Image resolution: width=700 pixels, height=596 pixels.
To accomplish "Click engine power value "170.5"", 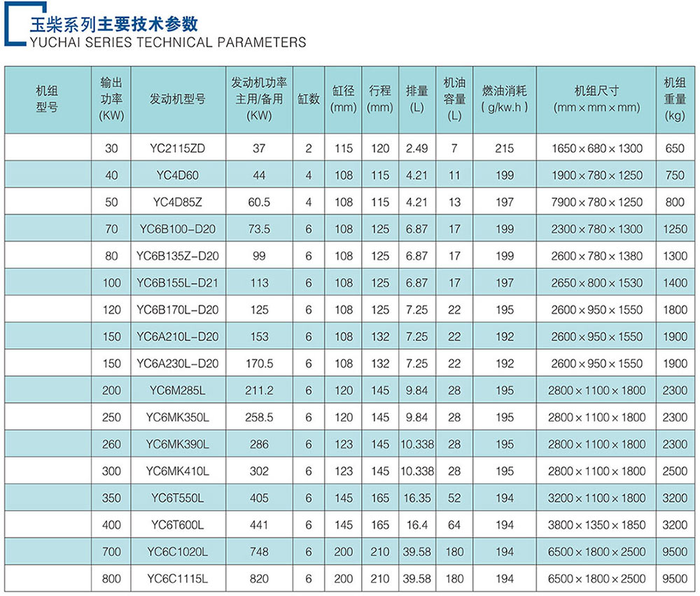I will [259, 363].
